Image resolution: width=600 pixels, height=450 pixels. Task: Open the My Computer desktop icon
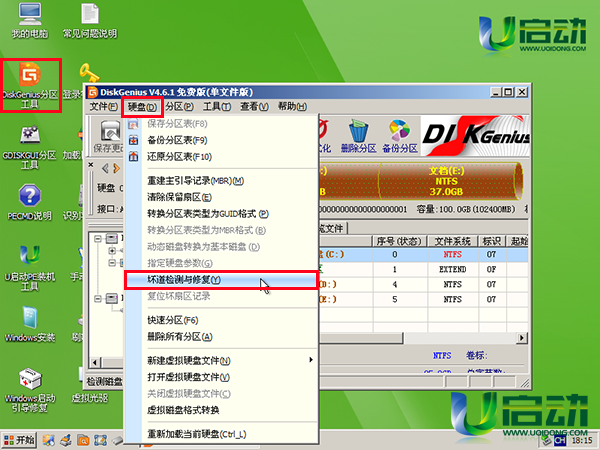(x=30, y=21)
